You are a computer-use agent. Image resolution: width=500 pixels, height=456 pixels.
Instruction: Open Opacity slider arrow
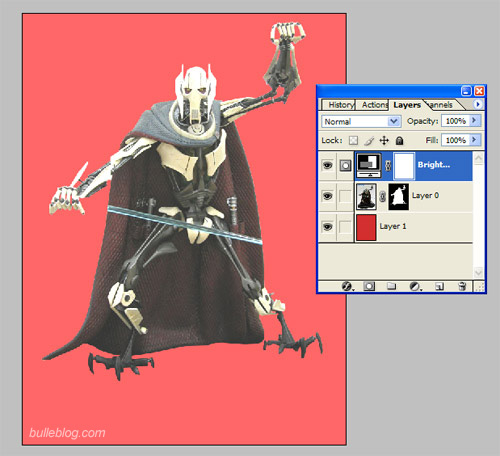(474, 121)
